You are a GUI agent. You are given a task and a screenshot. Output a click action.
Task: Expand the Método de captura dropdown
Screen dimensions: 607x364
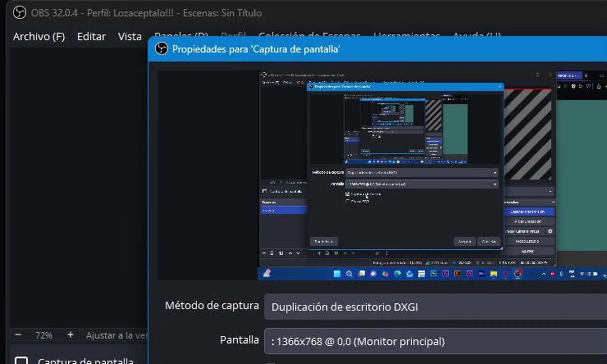(x=436, y=307)
